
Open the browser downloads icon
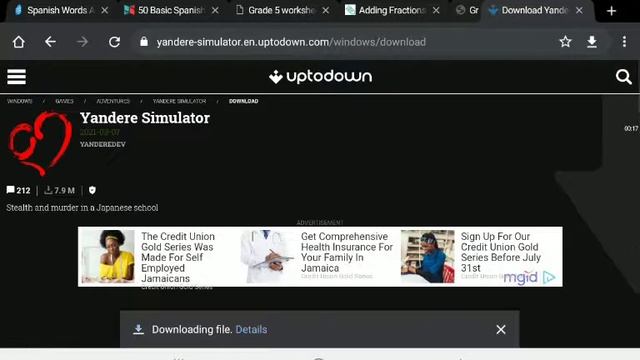(x=592, y=42)
